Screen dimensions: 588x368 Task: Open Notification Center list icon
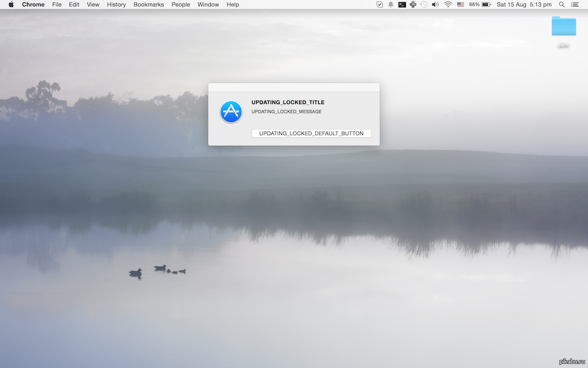(x=575, y=5)
